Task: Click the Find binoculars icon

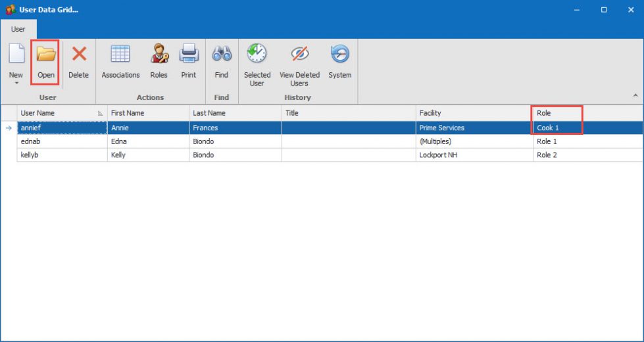Action: tap(221, 55)
